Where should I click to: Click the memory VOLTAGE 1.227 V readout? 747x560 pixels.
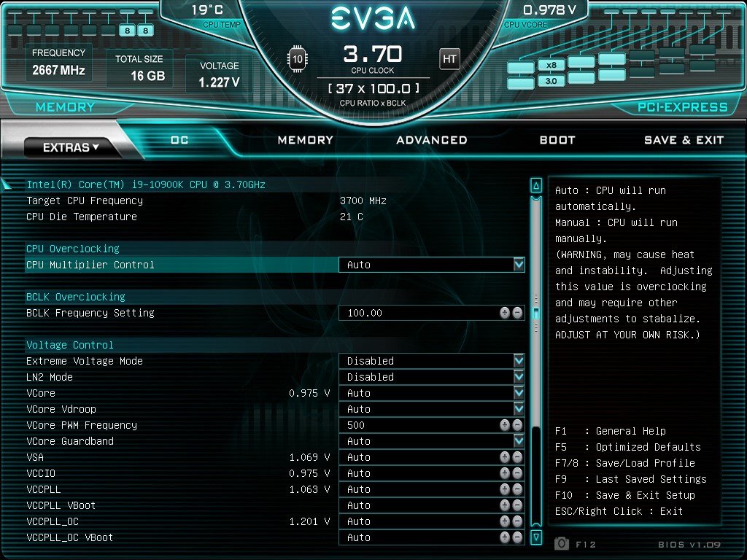point(219,75)
